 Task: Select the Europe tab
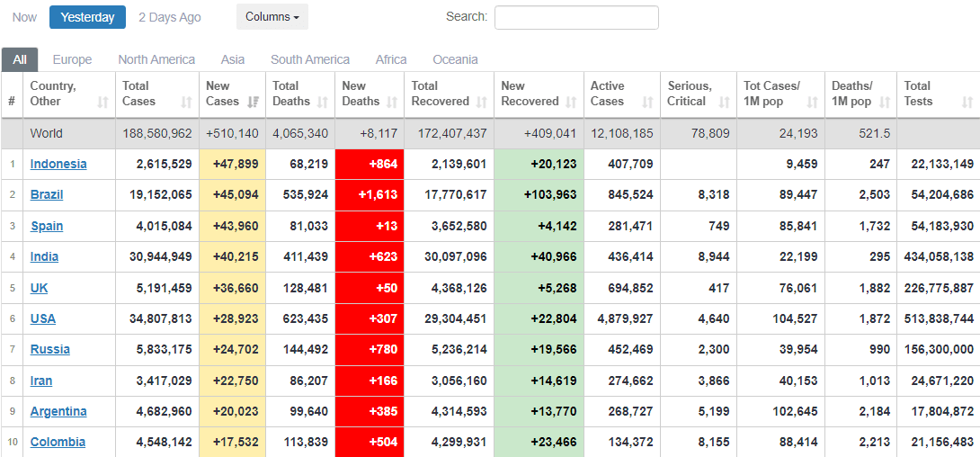tap(72, 59)
